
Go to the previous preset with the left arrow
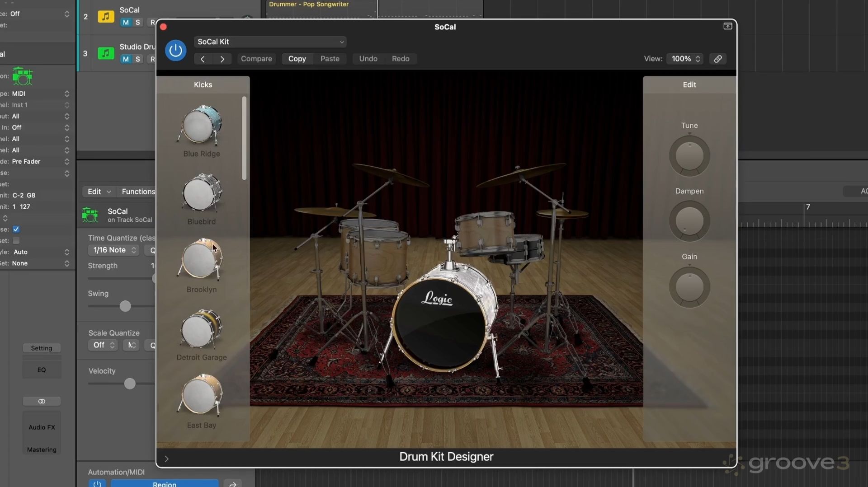pos(203,59)
